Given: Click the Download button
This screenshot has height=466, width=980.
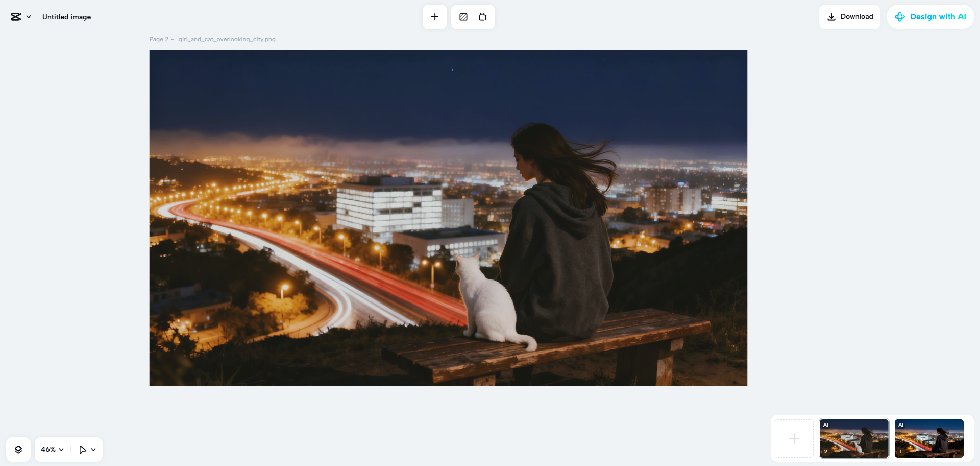Looking at the screenshot, I should tap(849, 16).
